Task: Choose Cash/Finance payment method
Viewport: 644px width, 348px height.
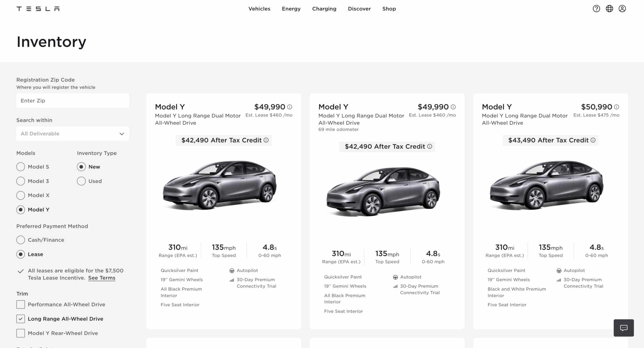Action: tap(20, 240)
